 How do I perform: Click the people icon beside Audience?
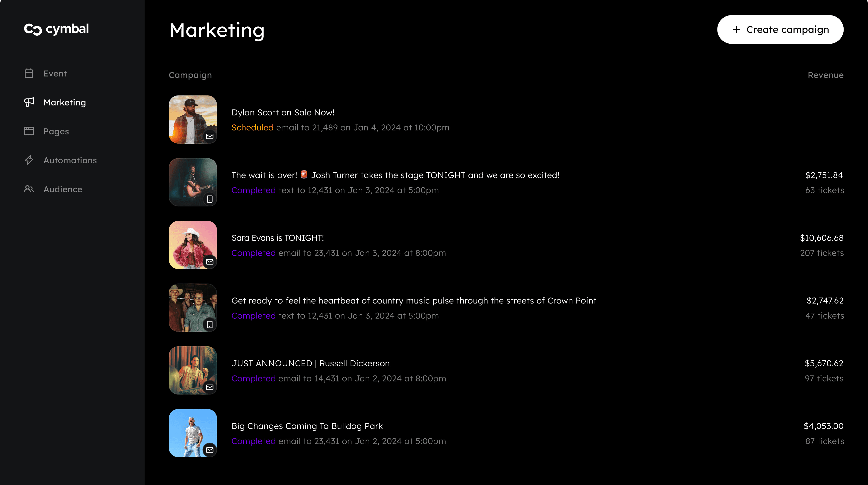click(x=29, y=189)
